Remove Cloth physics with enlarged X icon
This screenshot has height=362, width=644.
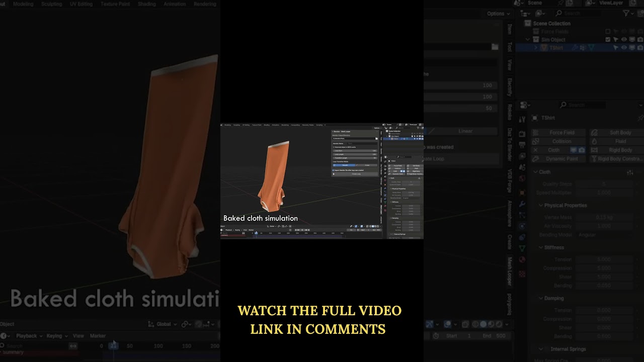coord(536,150)
